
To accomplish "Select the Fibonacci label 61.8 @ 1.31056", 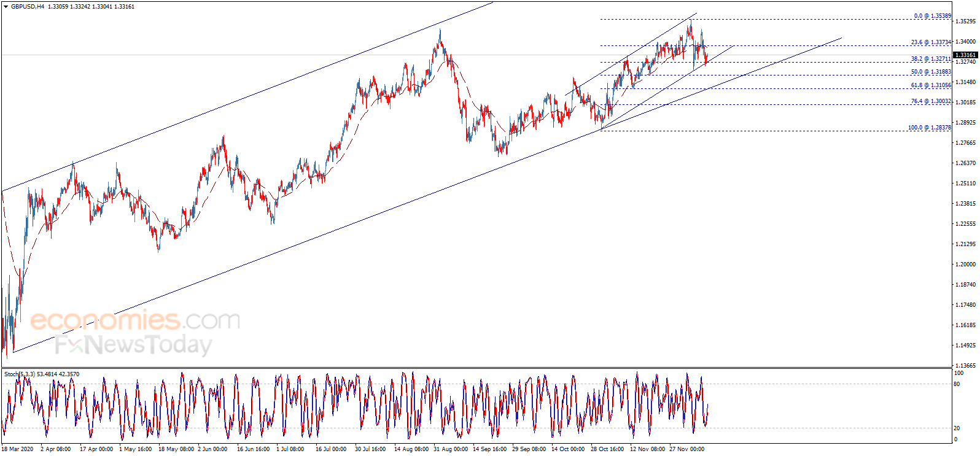I will click(931, 85).
